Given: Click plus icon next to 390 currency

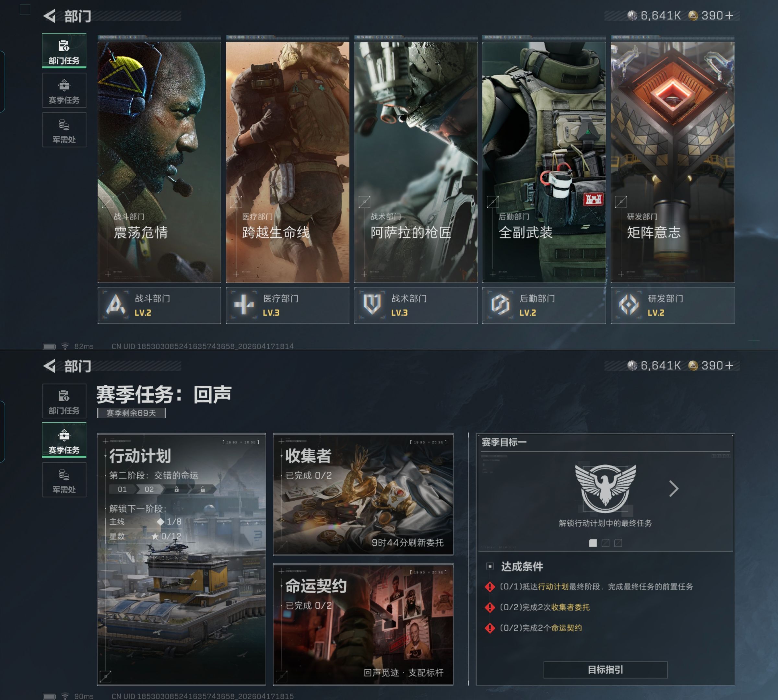Looking at the screenshot, I should point(729,16).
